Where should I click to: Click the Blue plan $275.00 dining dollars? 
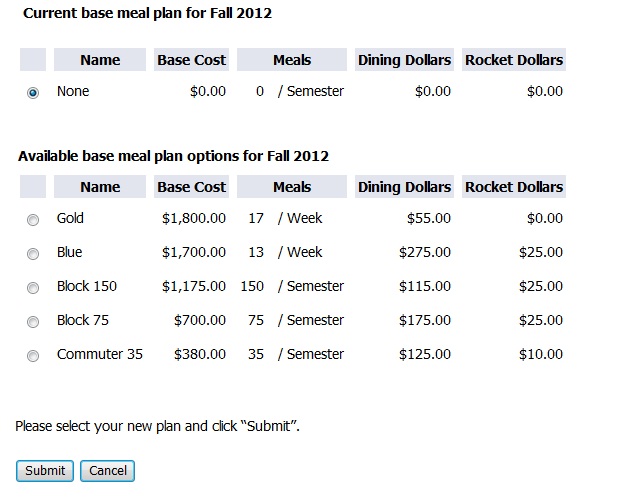point(425,252)
